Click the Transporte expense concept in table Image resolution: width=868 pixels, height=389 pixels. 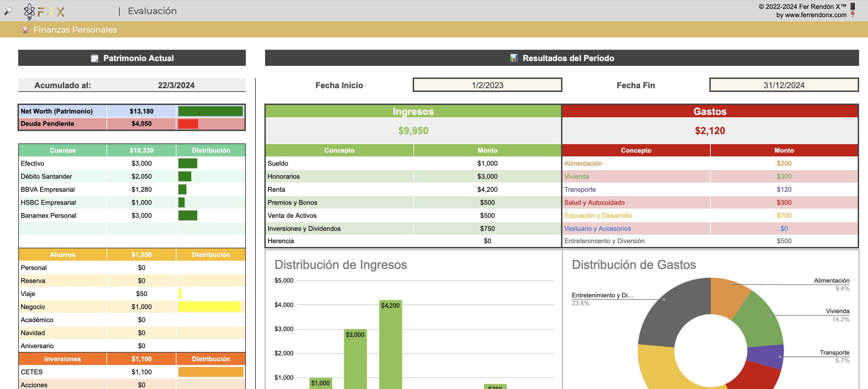tap(580, 189)
